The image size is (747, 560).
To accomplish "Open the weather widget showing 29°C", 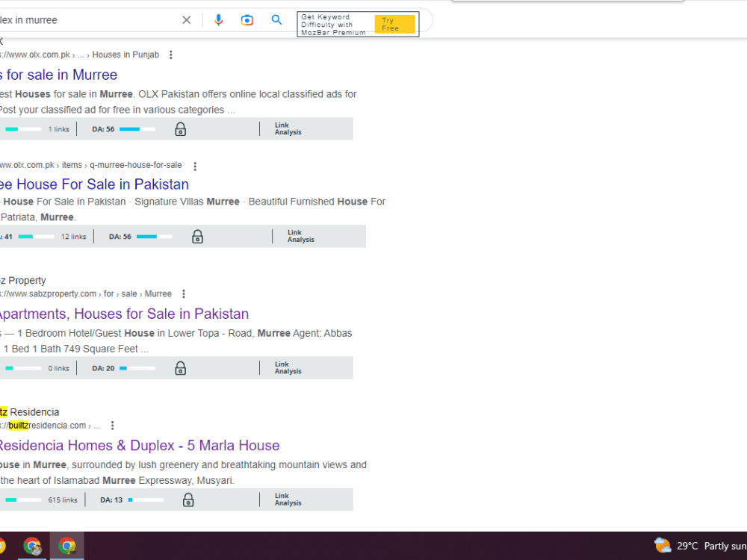I will pyautogui.click(x=701, y=546).
